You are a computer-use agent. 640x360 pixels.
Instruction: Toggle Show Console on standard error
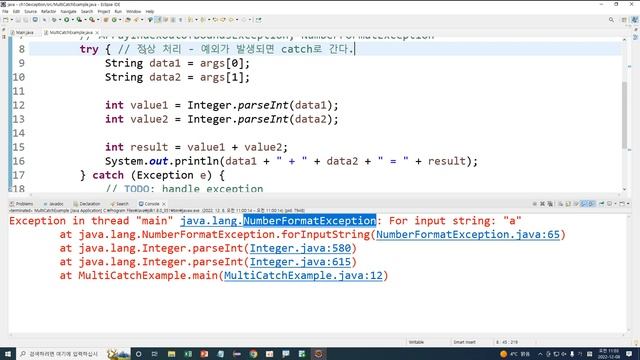pos(591,203)
